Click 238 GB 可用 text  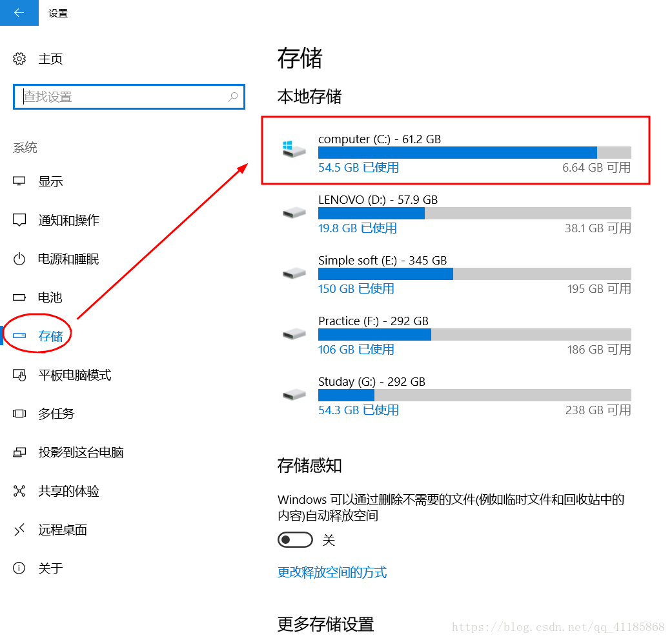pyautogui.click(x=598, y=410)
